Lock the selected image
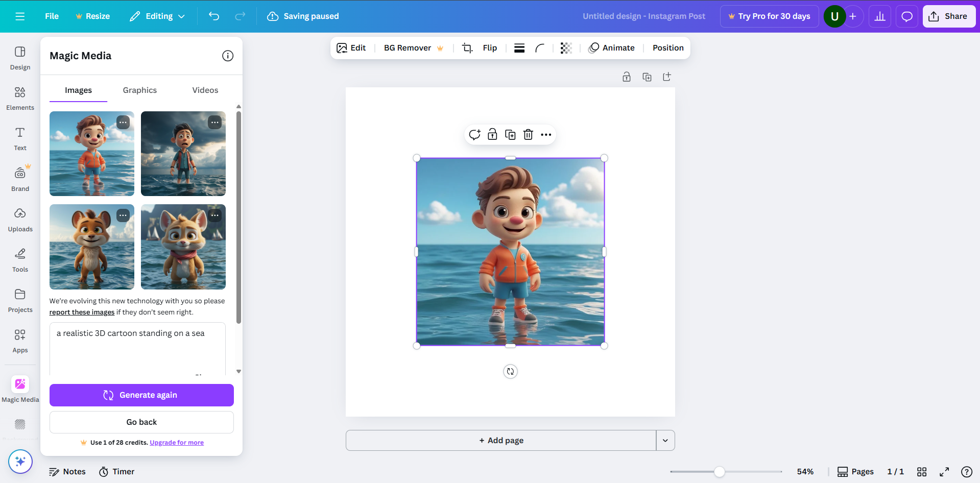980x483 pixels. (492, 134)
